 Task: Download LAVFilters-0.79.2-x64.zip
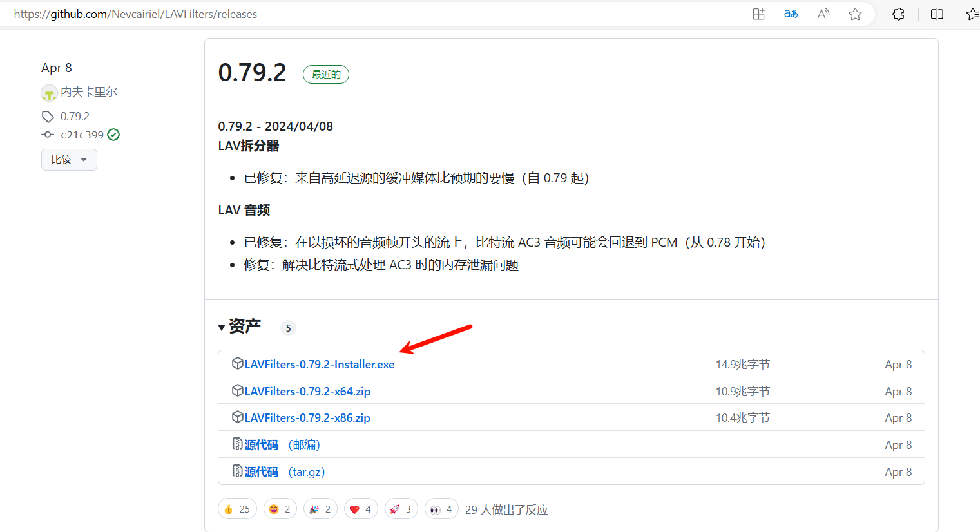tap(307, 390)
